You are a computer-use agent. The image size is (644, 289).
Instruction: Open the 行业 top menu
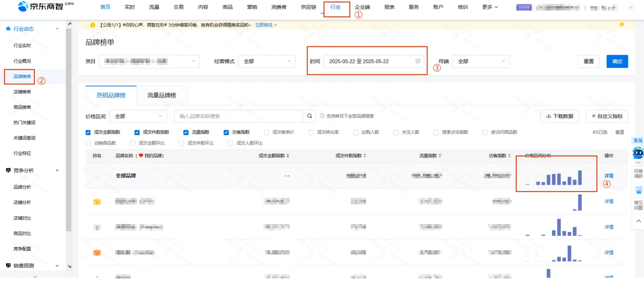(x=335, y=7)
